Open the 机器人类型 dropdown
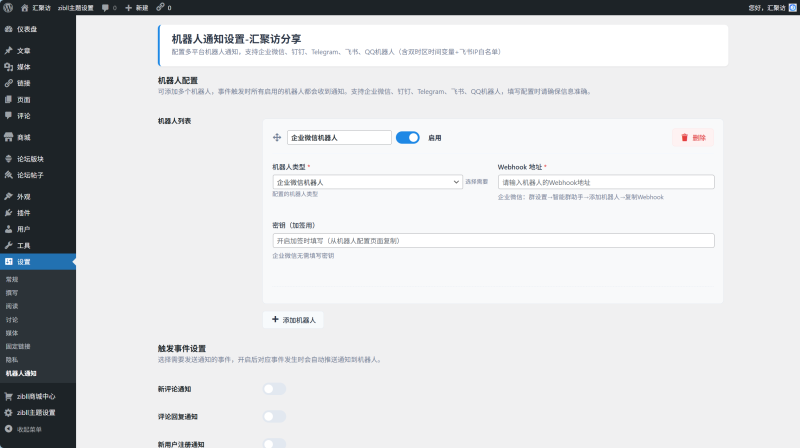Viewport: 800px width, 448px height. pos(366,182)
